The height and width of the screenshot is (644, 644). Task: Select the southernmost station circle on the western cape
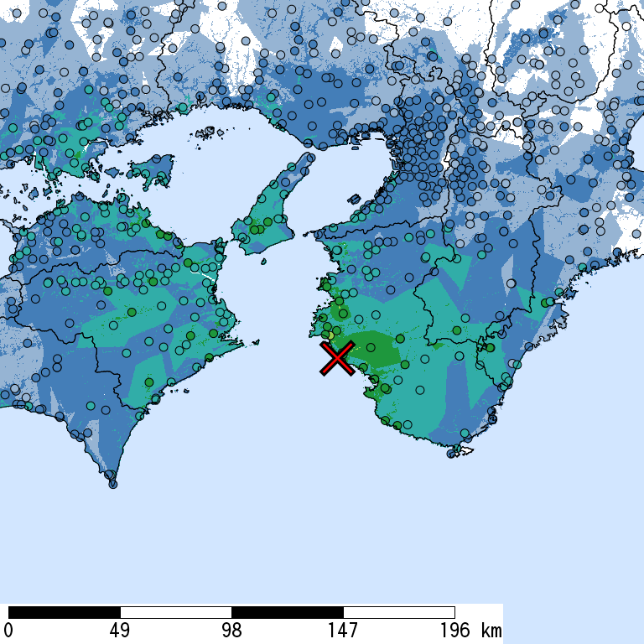(113, 484)
